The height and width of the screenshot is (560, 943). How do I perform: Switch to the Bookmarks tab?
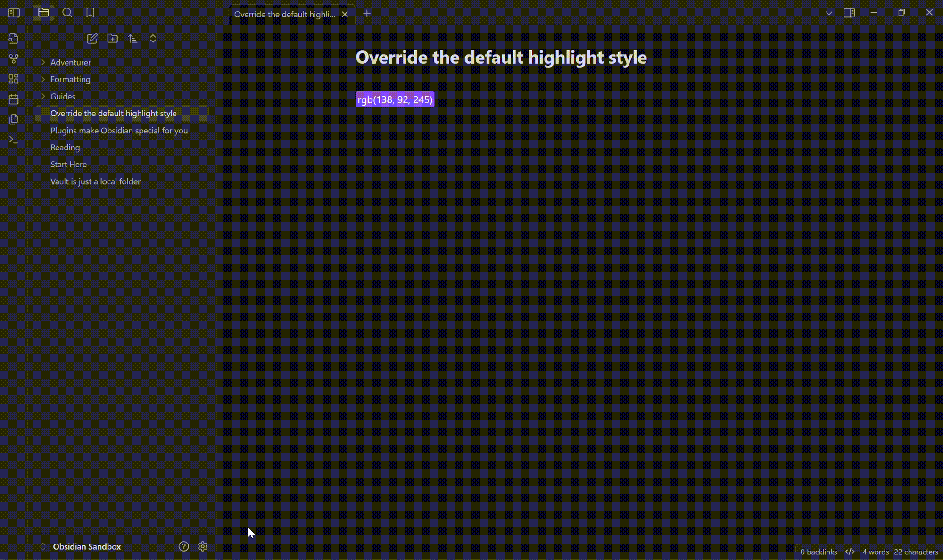click(x=90, y=13)
